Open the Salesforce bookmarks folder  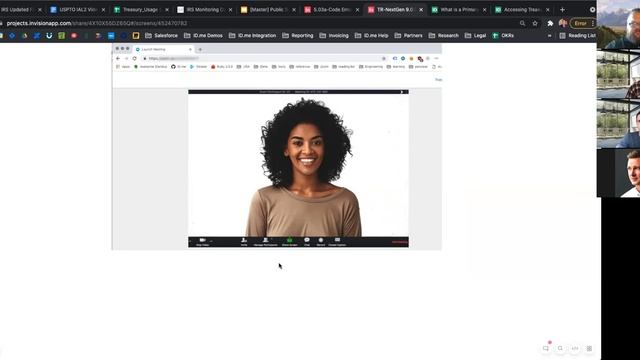pyautogui.click(x=161, y=36)
